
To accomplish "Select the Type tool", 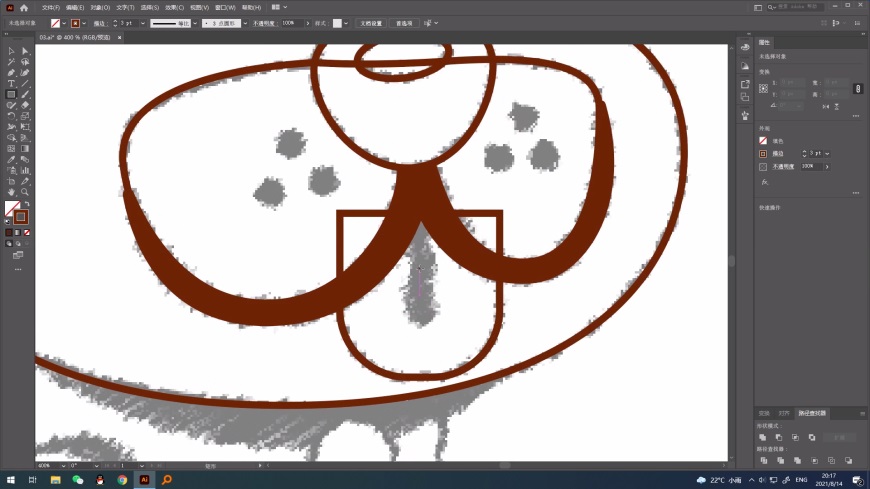I will click(x=11, y=83).
